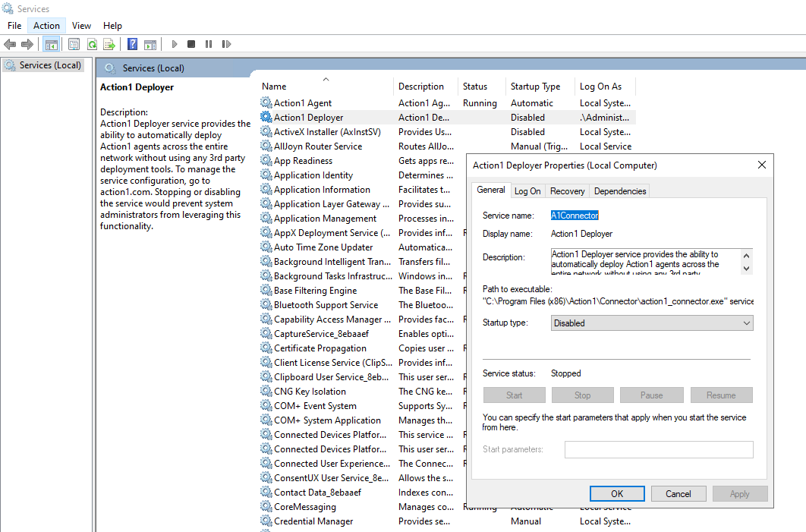Viewport: 806px width, 532px height.
Task: Click the Help question mark toolbar icon
Action: tap(131, 43)
